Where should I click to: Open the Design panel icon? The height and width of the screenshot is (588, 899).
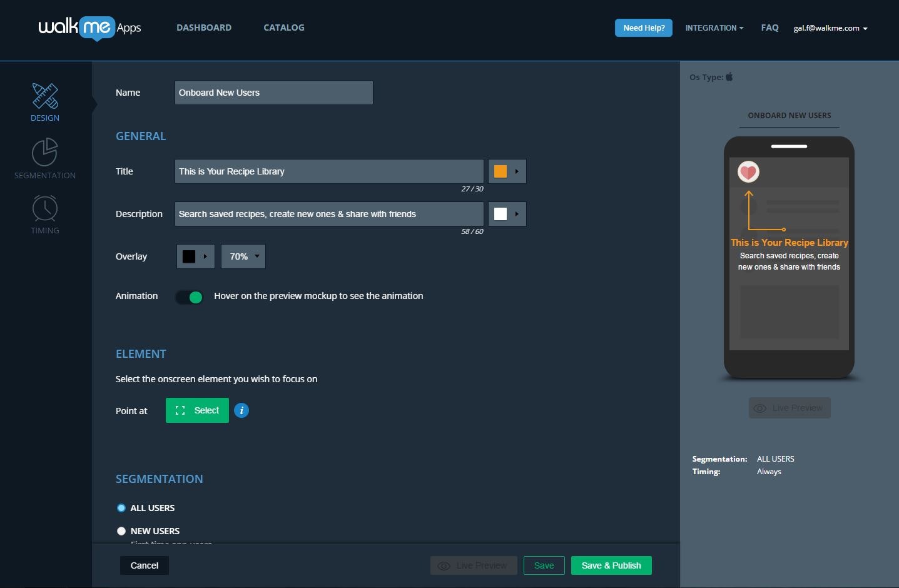pyautogui.click(x=44, y=95)
